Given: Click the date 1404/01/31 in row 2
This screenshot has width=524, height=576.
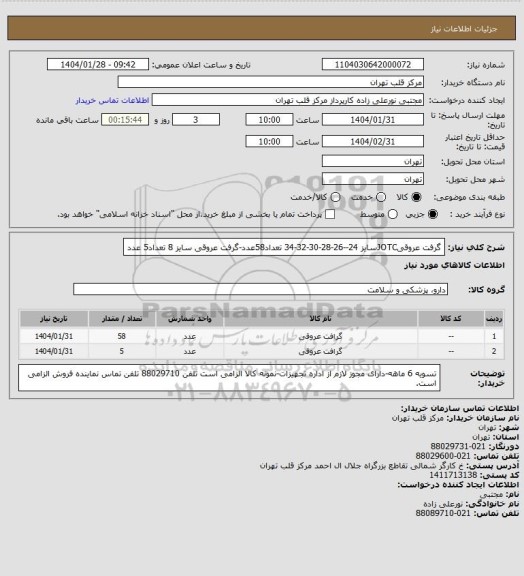Looking at the screenshot, I should (x=54, y=351).
